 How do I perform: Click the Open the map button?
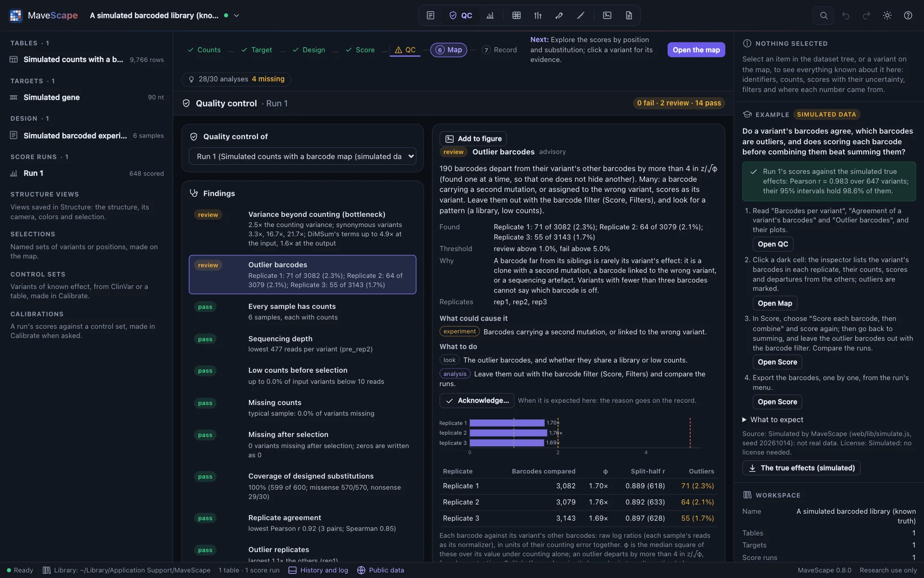(x=696, y=50)
